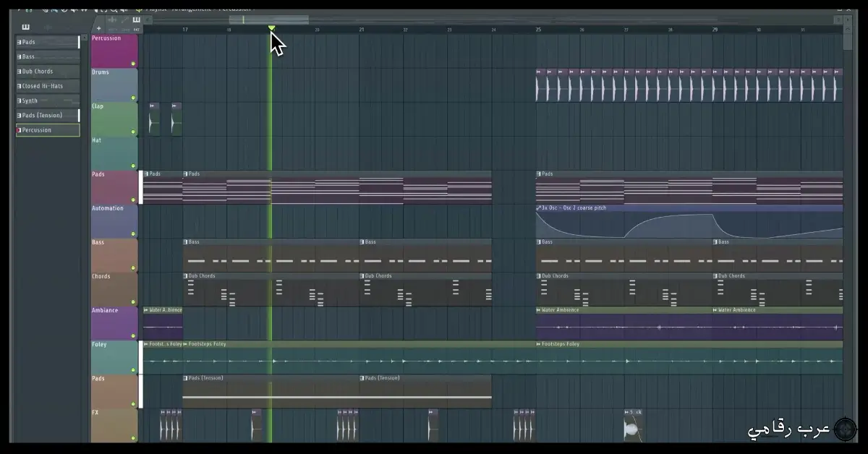Select the Closed Hi-Hats pattern in the pattern list
Screen dimensions: 868x454
(x=48, y=85)
